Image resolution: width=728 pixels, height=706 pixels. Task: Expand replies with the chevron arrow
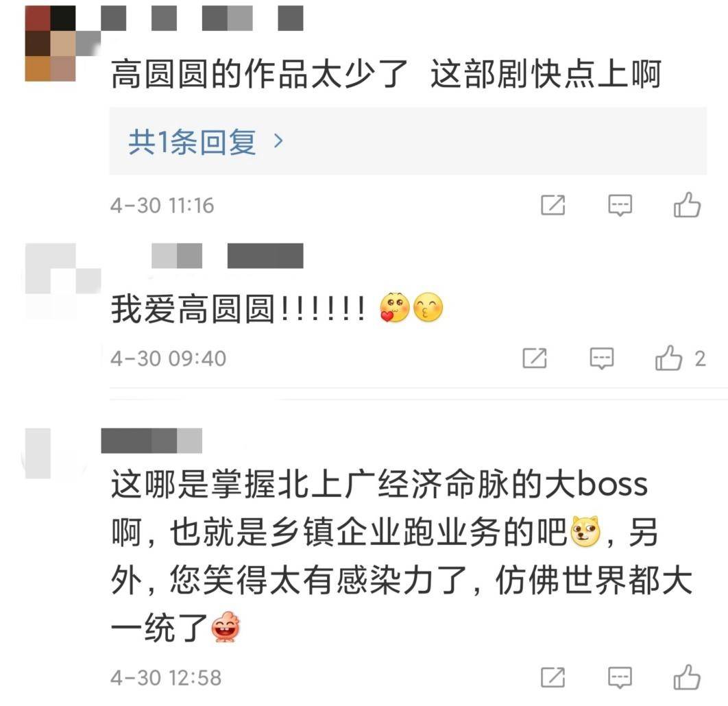pos(278,141)
